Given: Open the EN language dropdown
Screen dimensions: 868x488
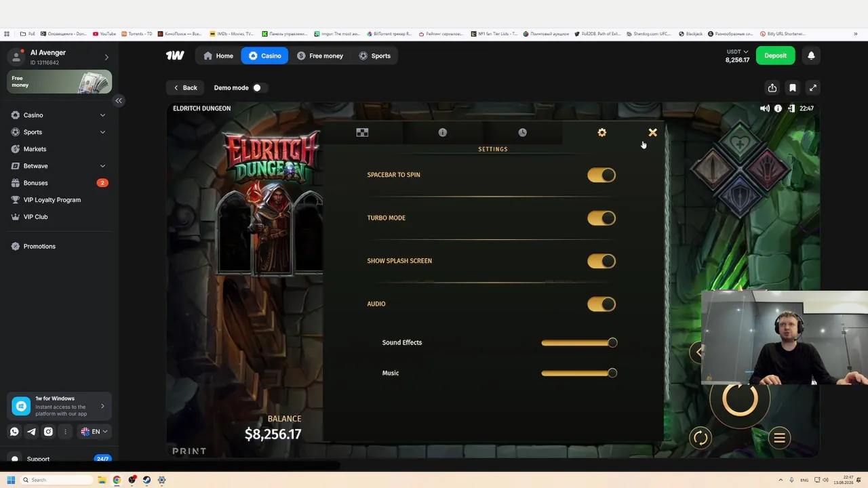Looking at the screenshot, I should 94,432.
